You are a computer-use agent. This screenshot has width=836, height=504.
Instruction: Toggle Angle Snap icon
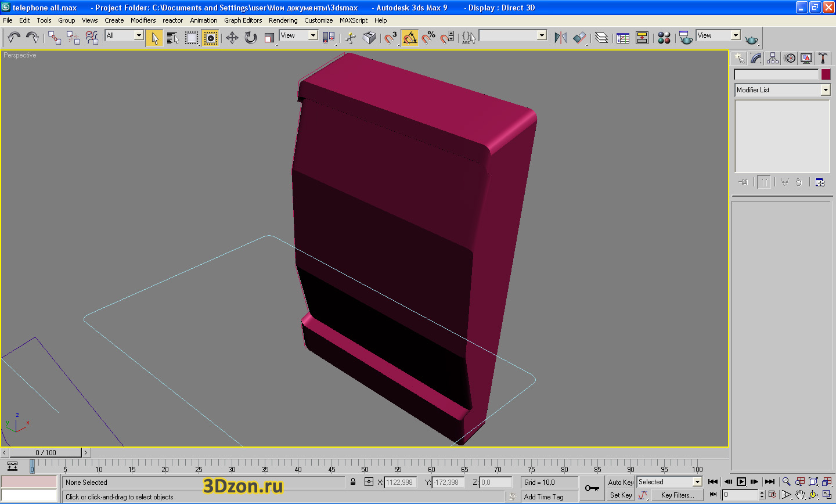pos(409,38)
